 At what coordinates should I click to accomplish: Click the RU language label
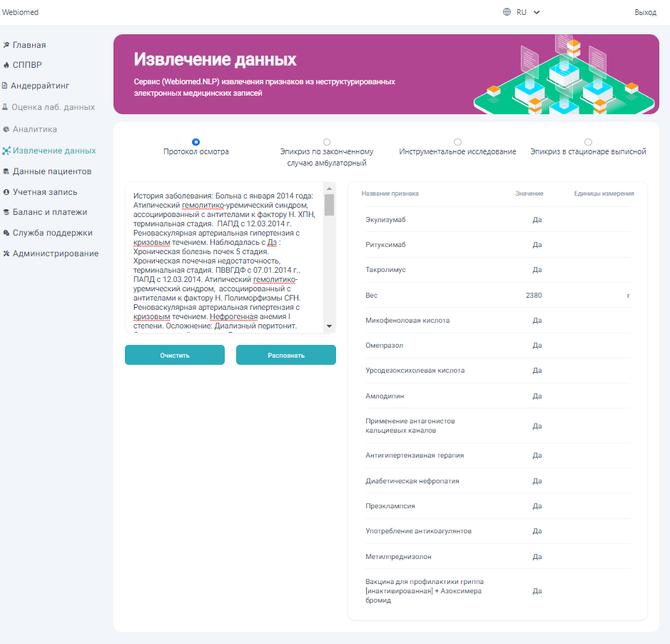522,12
